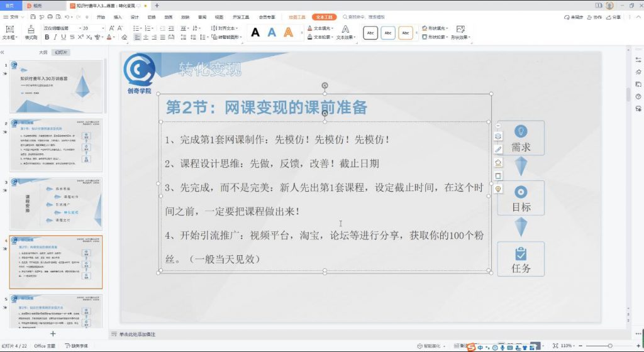Increase font size with the larger A icon
Viewport: 644px width, 352px height.
pyautogui.click(x=112, y=28)
